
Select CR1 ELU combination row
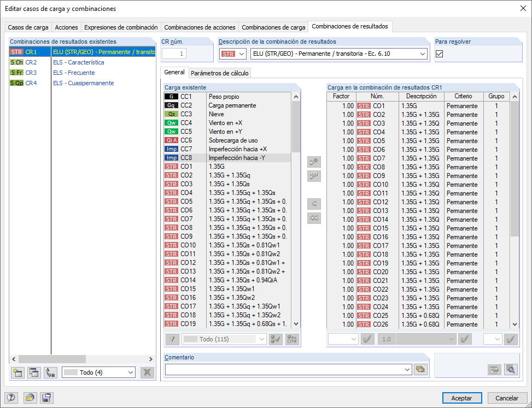[x=82, y=52]
